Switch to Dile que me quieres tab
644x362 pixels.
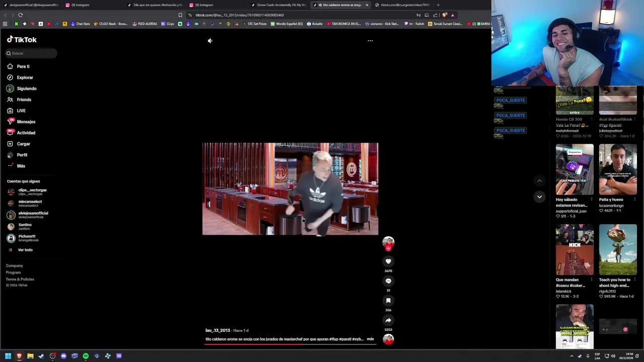pyautogui.click(x=155, y=5)
